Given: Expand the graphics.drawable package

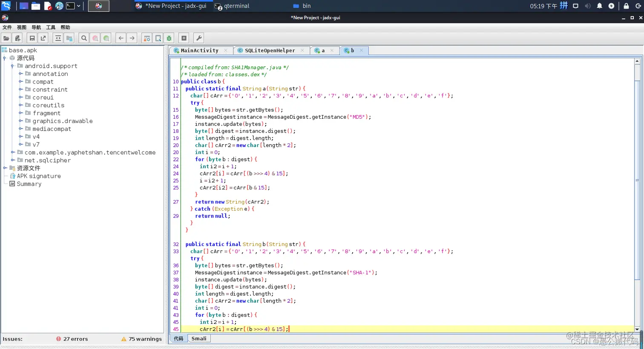Looking at the screenshot, I should coord(20,121).
